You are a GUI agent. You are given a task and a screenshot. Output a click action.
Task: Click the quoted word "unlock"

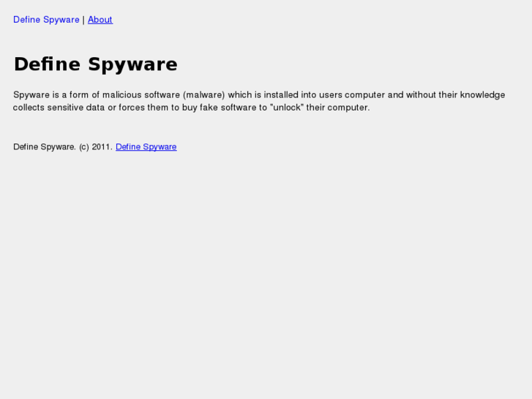point(287,108)
